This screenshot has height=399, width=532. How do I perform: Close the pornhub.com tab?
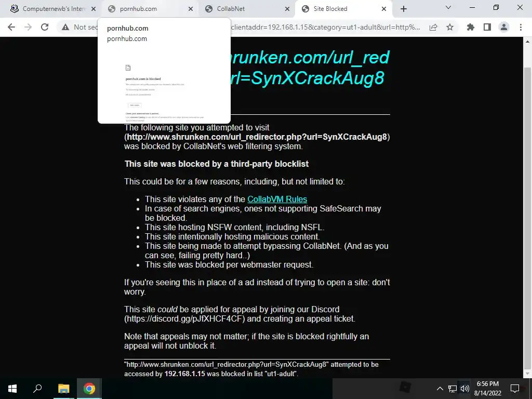pos(190,9)
